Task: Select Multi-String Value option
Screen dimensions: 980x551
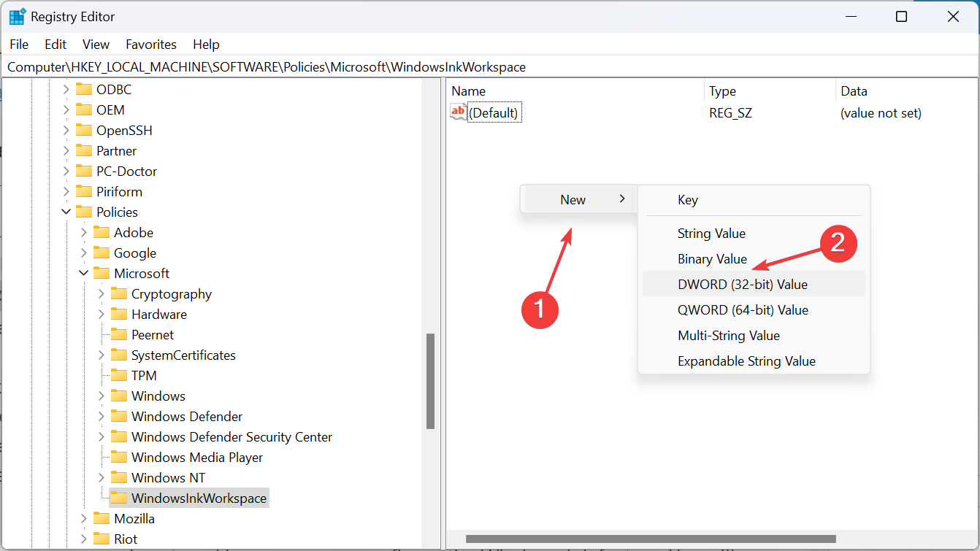Action: (x=754, y=336)
